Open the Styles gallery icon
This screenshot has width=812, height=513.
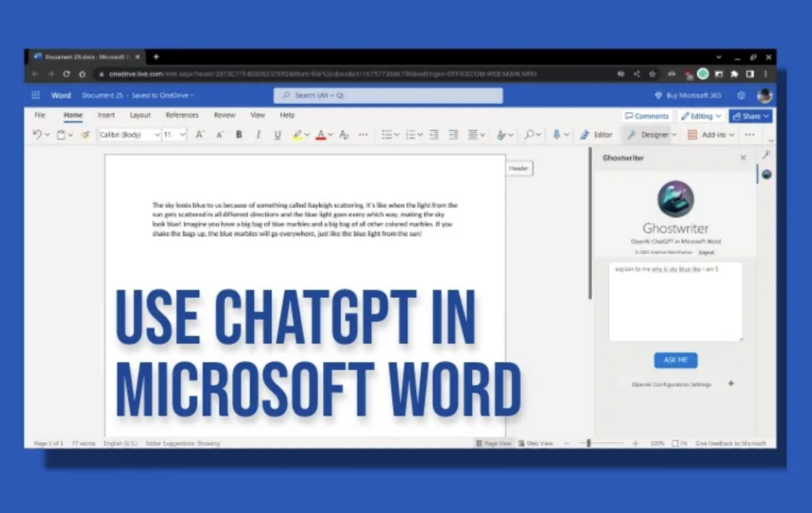pyautogui.click(x=501, y=134)
